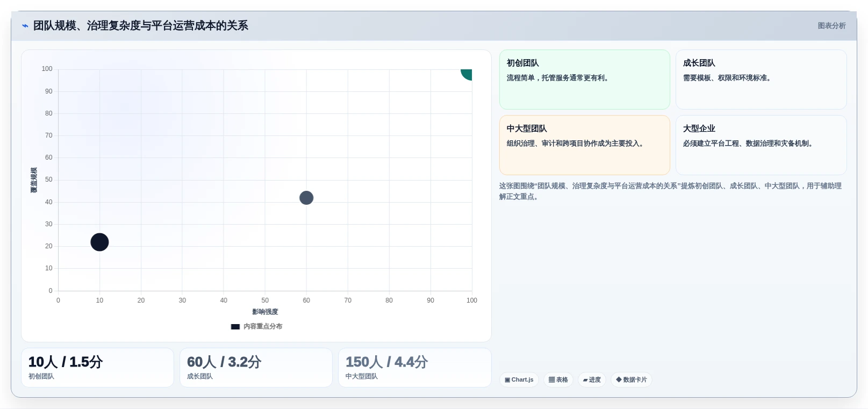Image resolution: width=868 pixels, height=409 pixels.
Task: Click the 内容重点分布 legend label
Action: click(263, 327)
